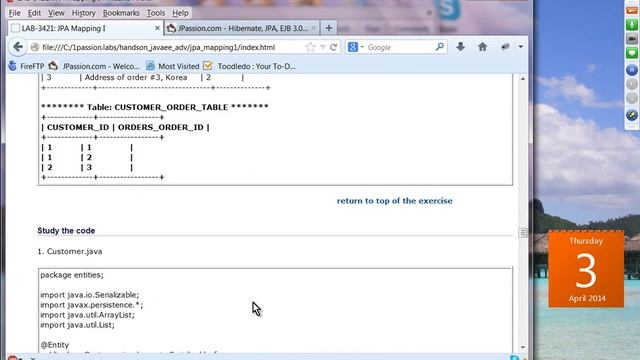Open the File menu
Screen dimensions: 640x360
(x=14, y=13)
